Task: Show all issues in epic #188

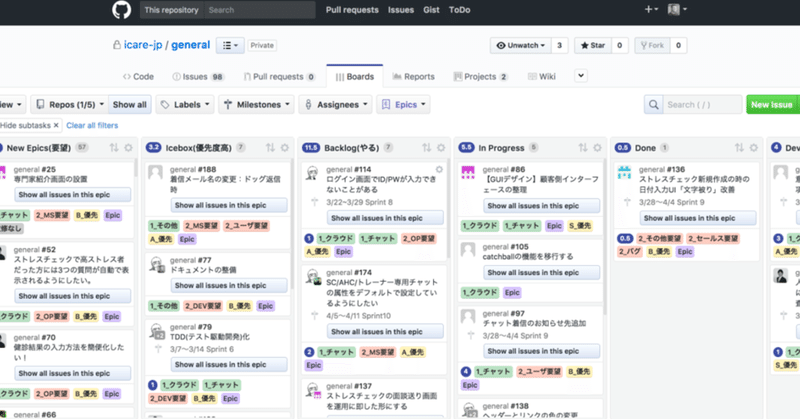Action: coord(229,205)
